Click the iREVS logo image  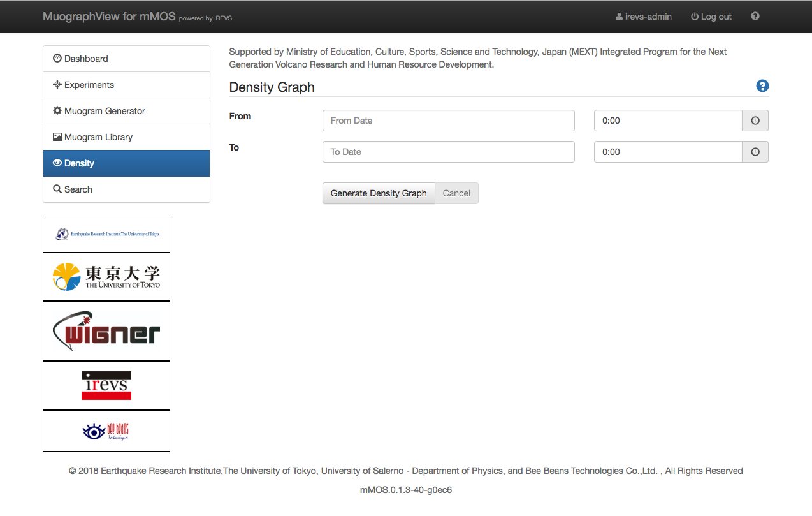click(106, 385)
